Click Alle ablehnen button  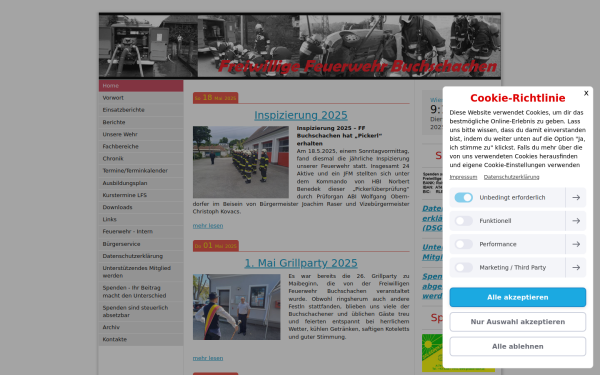click(517, 346)
